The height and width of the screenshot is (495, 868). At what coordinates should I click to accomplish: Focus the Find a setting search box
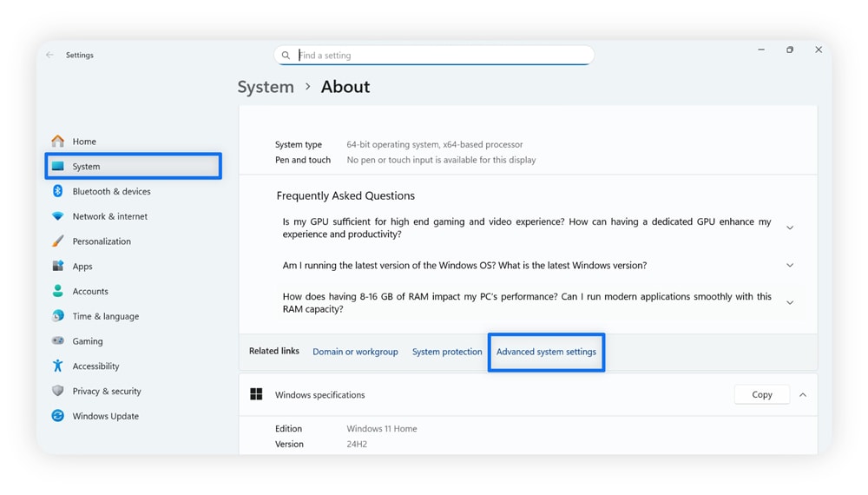[x=434, y=55]
